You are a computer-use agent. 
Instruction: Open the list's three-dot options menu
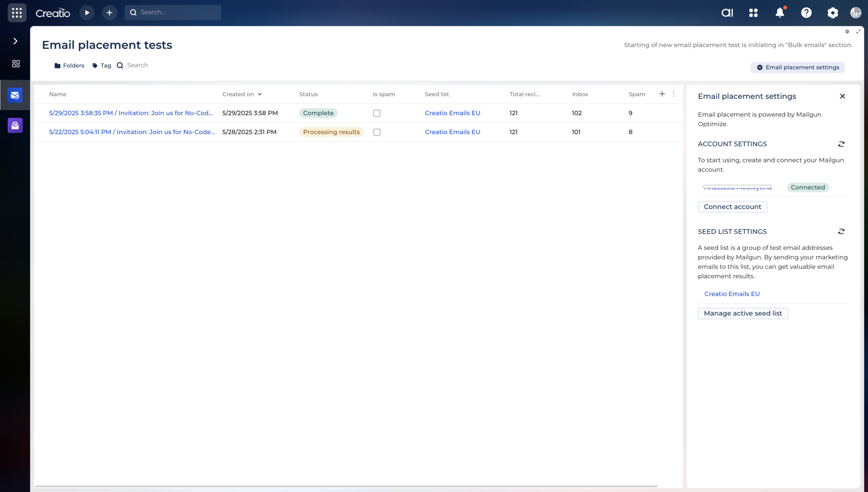(x=673, y=94)
